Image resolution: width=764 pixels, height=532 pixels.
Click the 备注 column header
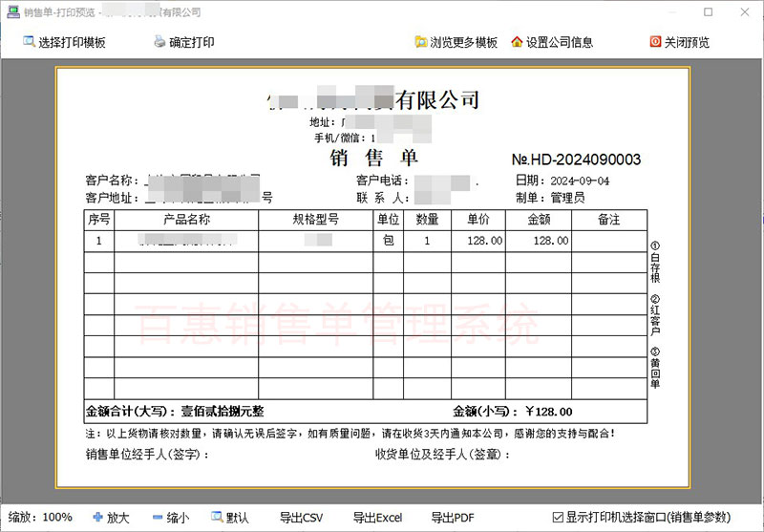(609, 220)
